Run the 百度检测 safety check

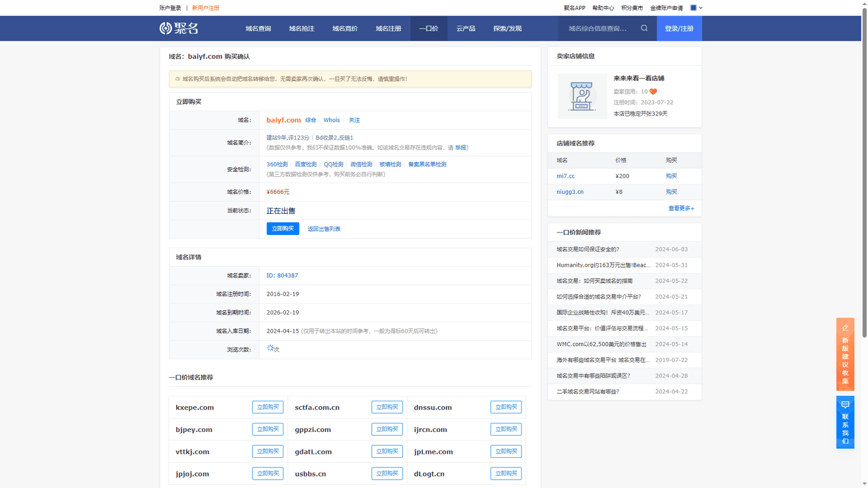(x=306, y=164)
